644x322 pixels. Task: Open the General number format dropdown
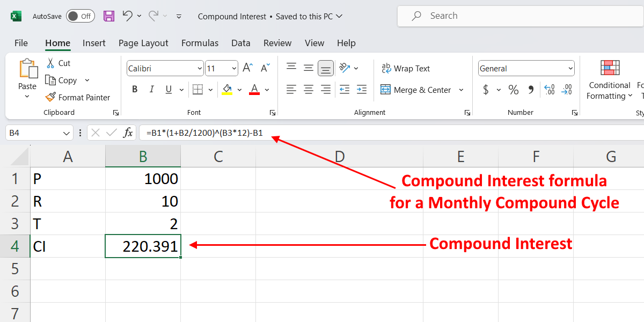[570, 68]
